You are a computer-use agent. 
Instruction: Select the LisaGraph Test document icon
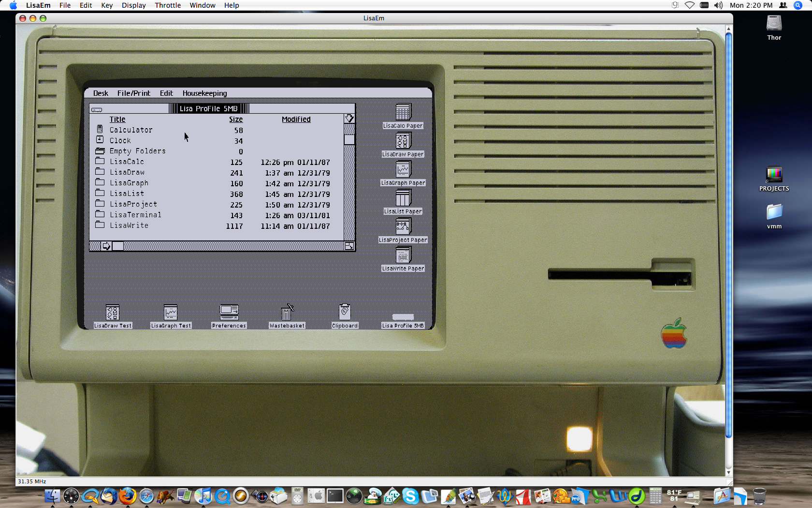[171, 313]
